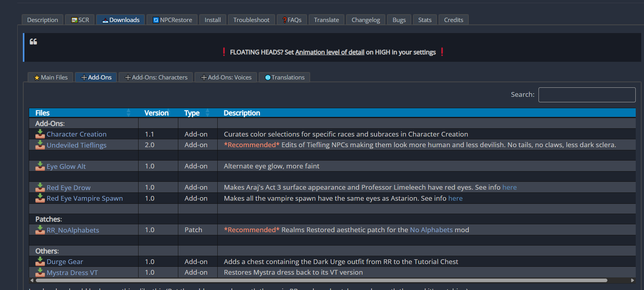This screenshot has height=290, width=644.
Task: Open the Troubleshoot tab
Action: pyautogui.click(x=251, y=20)
